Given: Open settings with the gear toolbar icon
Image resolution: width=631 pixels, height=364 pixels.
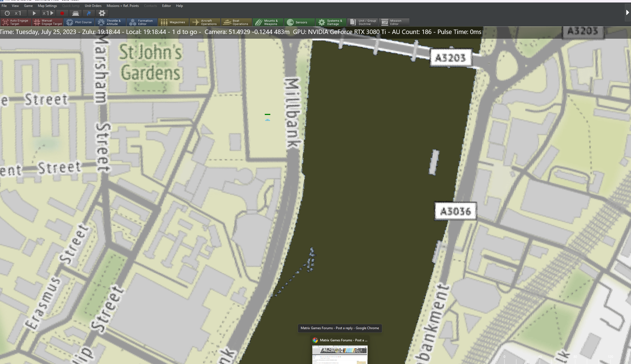Looking at the screenshot, I should (102, 13).
